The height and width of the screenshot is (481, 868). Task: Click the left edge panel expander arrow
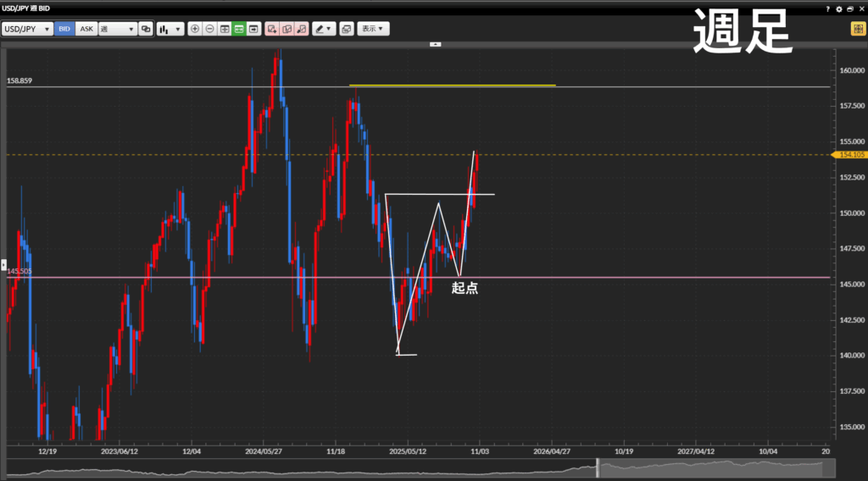click(x=3, y=265)
